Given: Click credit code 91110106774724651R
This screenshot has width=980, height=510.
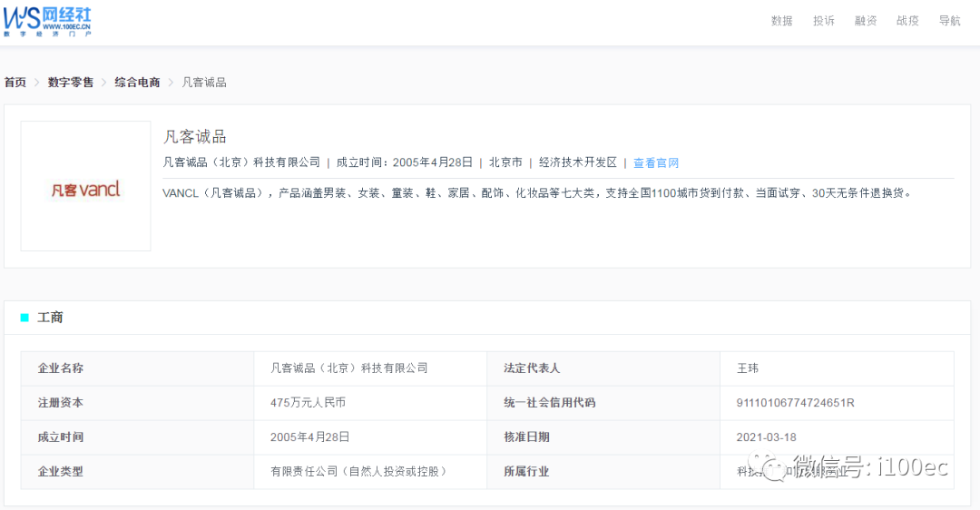Looking at the screenshot, I should tap(795, 403).
